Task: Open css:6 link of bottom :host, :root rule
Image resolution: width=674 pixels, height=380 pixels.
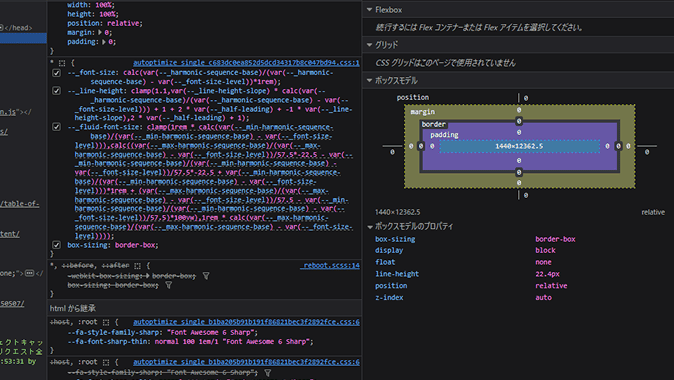Action: click(x=246, y=362)
